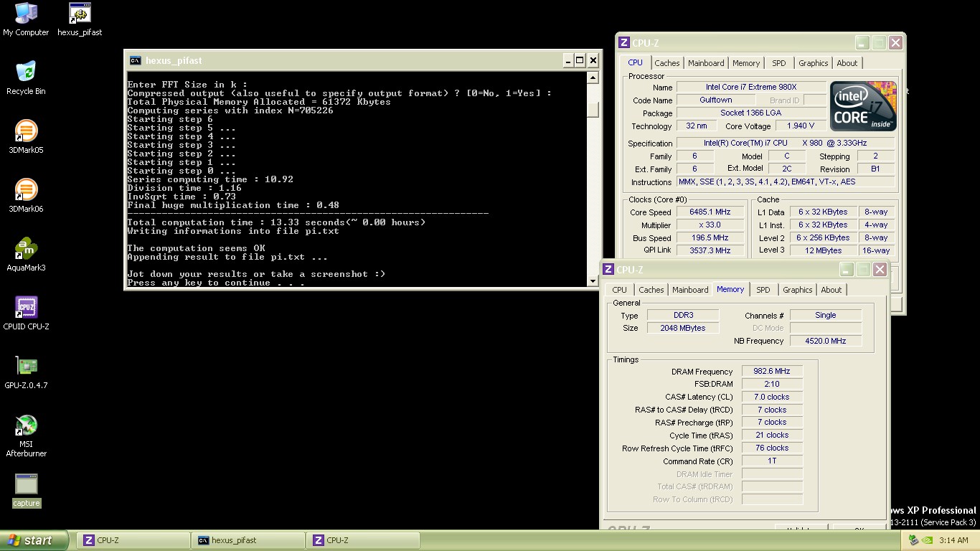The height and width of the screenshot is (551, 980).
Task: Open the Windows Start menu
Action: 34,540
